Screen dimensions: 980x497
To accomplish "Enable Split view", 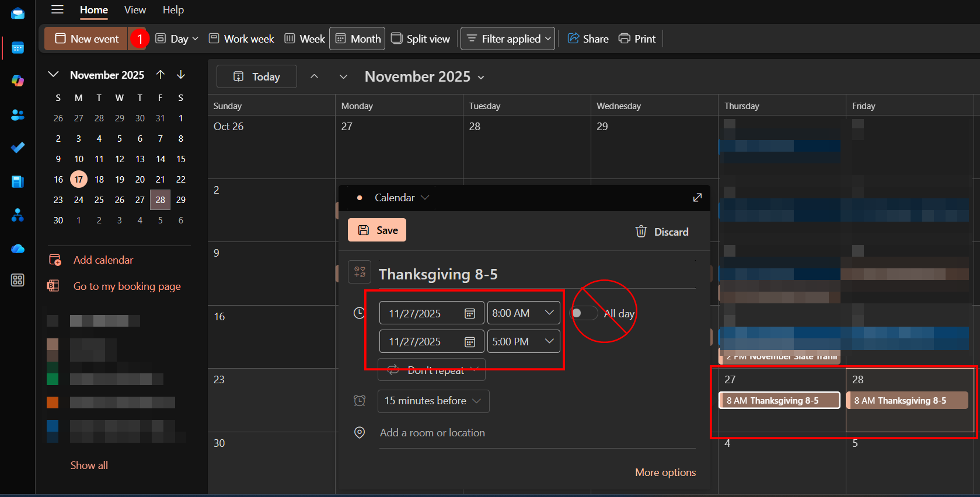I will point(420,38).
